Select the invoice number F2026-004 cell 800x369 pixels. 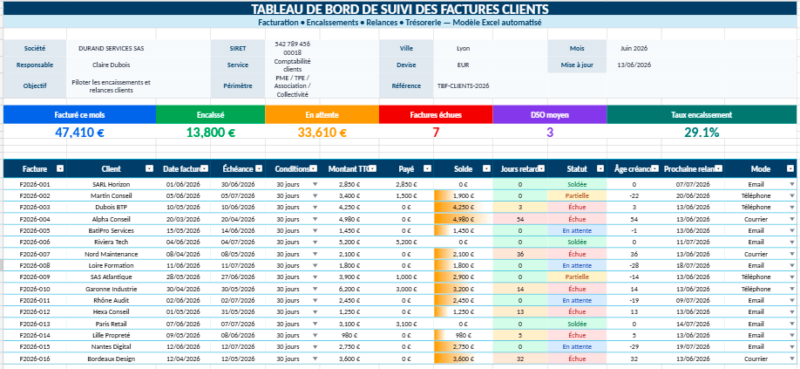tap(35, 219)
